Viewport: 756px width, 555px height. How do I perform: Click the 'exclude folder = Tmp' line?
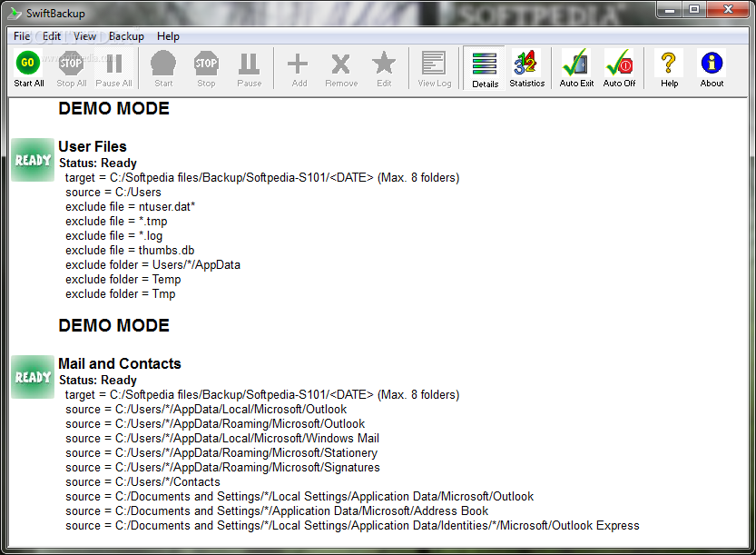[121, 293]
